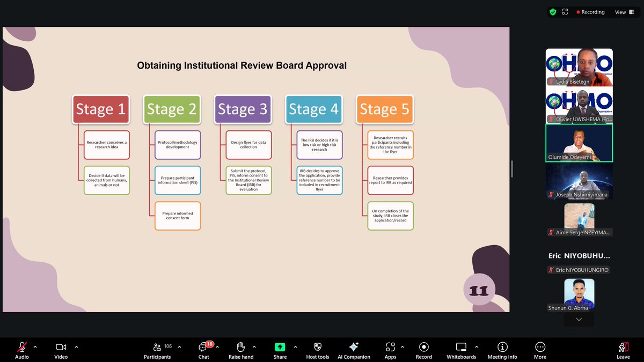Click the Stage 2 header box

tap(172, 109)
